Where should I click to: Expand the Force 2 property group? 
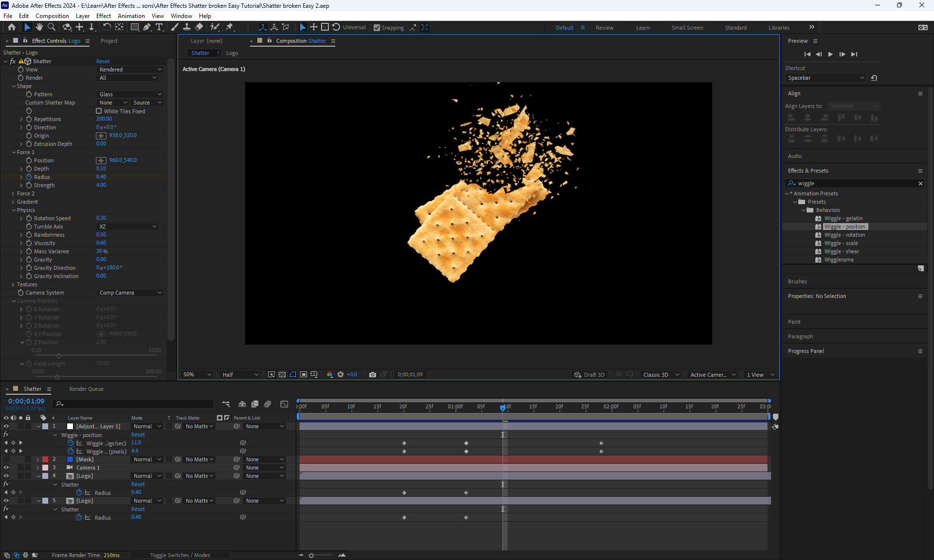[13, 193]
